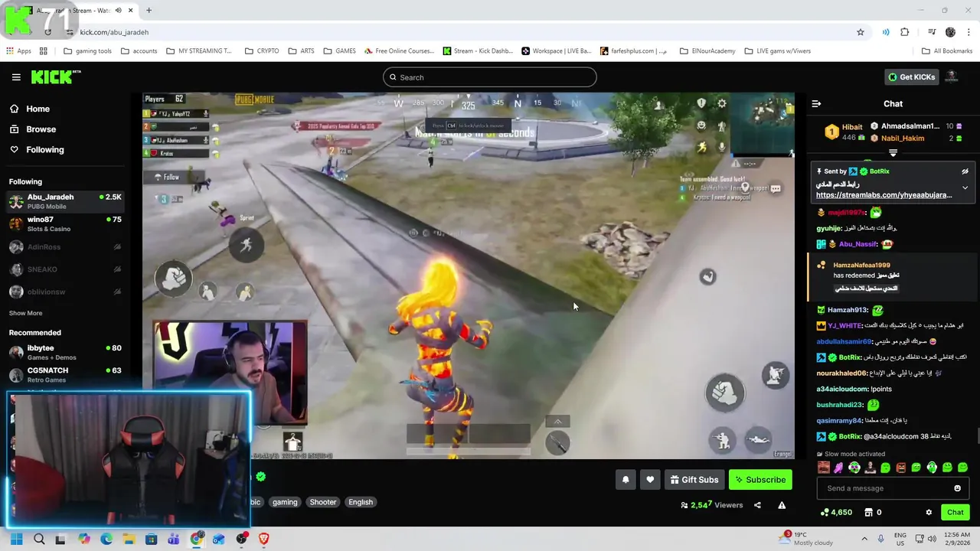Open CG5NATCH recommended channel
This screenshot has width=980, height=551.
[x=65, y=374]
